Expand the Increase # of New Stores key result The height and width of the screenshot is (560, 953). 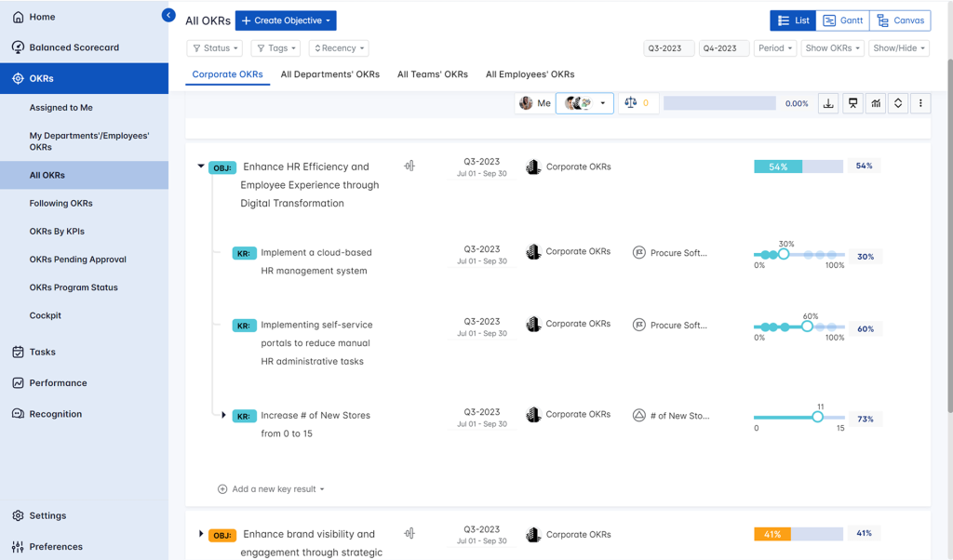(x=223, y=415)
